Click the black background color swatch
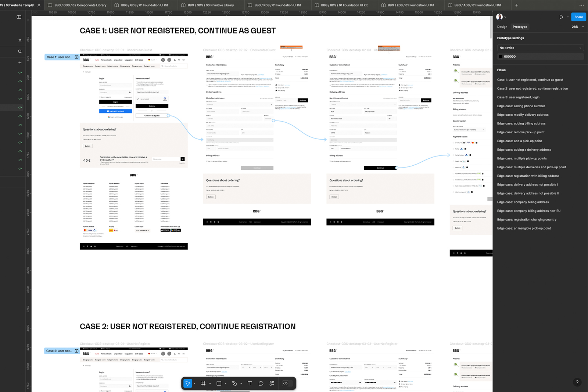Viewport: 588px width, 392px height. click(501, 57)
